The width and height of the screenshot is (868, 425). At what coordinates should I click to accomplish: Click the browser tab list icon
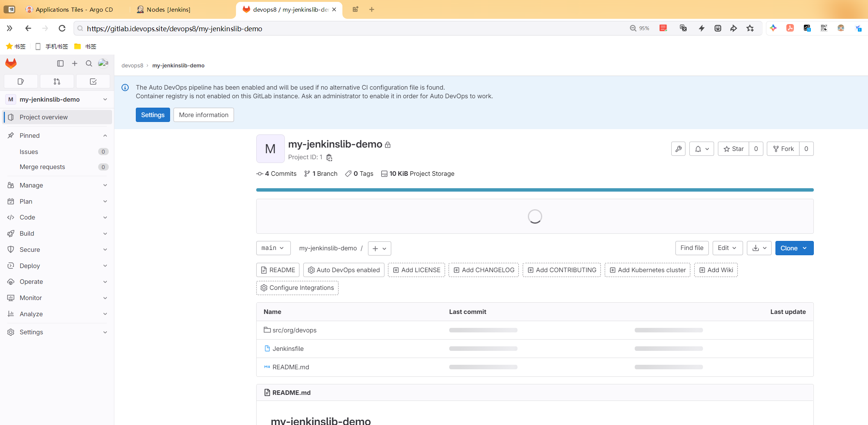[x=9, y=9]
